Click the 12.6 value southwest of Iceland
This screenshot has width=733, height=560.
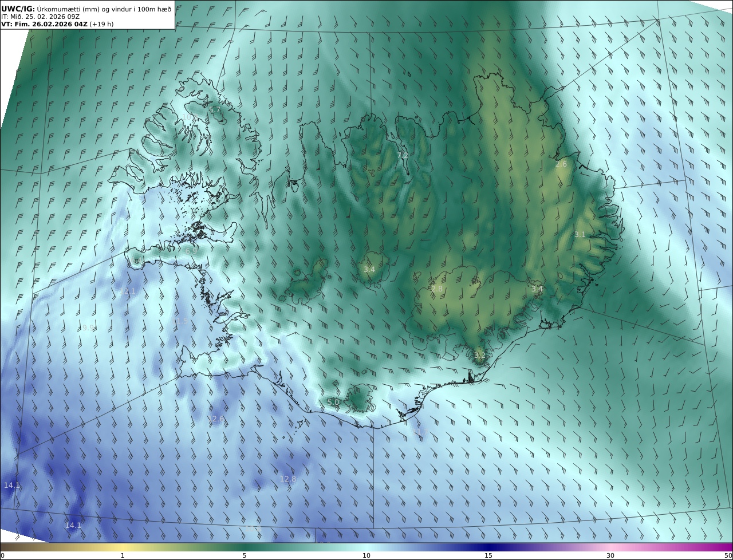[x=216, y=419]
